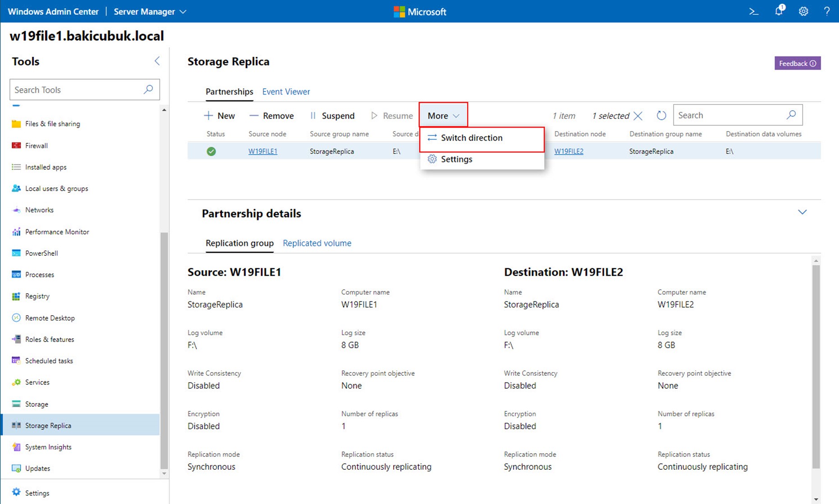Sort by the Destination node column header
This screenshot has width=839, height=504.
tap(580, 134)
